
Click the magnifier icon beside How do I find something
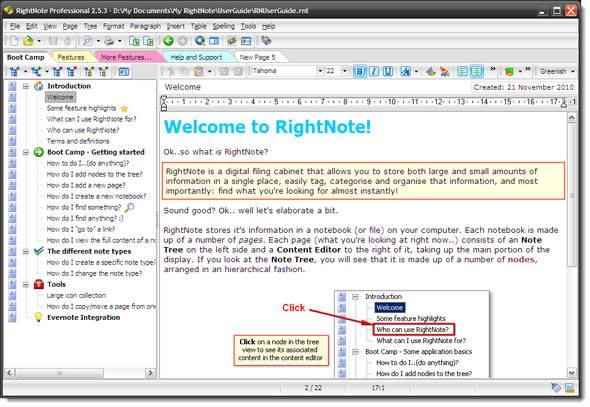click(129, 207)
